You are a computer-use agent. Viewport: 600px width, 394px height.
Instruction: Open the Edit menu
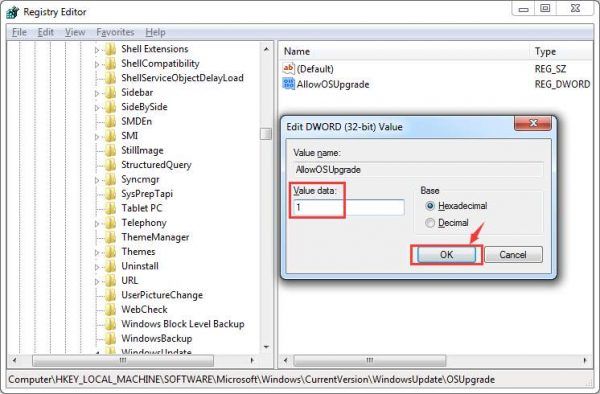point(46,33)
